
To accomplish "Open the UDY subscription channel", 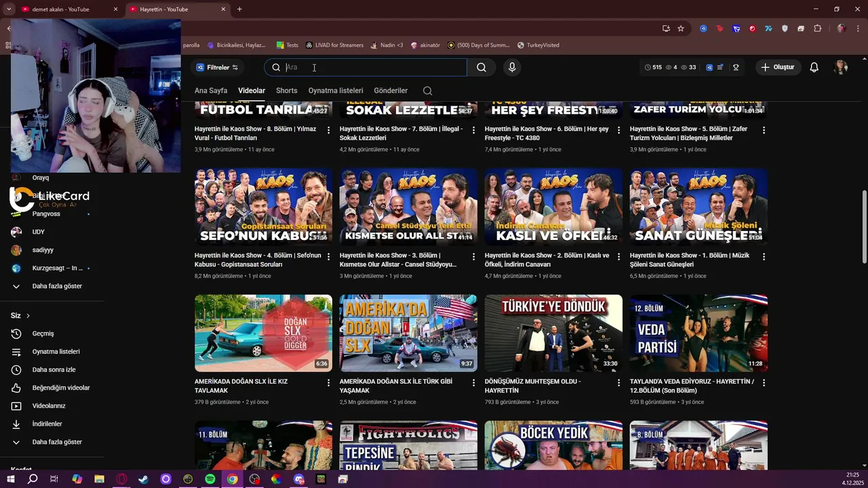I will coord(38,232).
